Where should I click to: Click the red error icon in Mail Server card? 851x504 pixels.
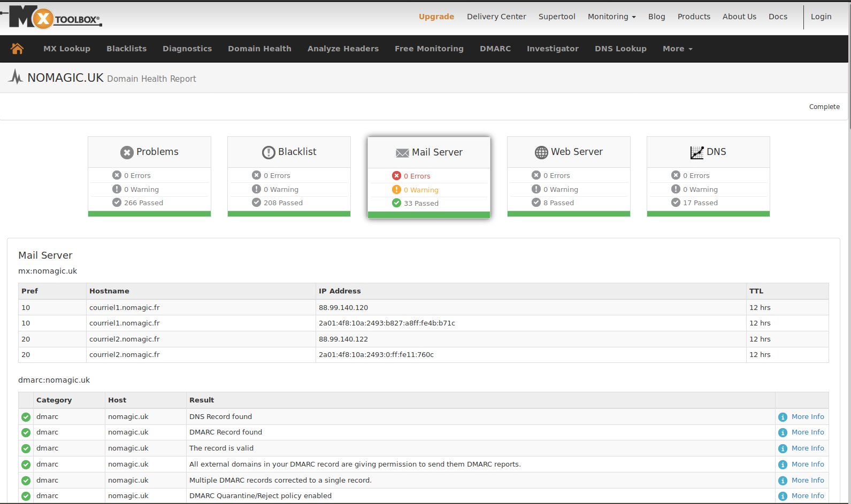tap(396, 176)
